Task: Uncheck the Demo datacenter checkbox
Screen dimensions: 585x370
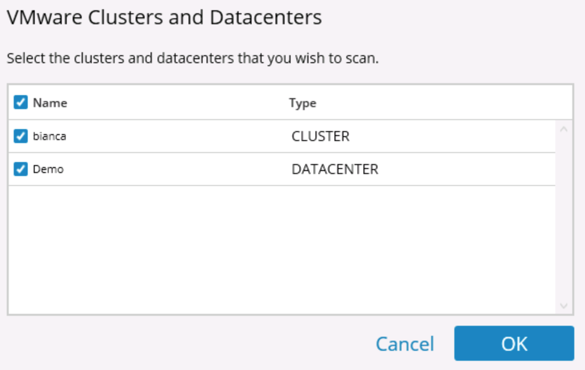Action: pyautogui.click(x=21, y=169)
